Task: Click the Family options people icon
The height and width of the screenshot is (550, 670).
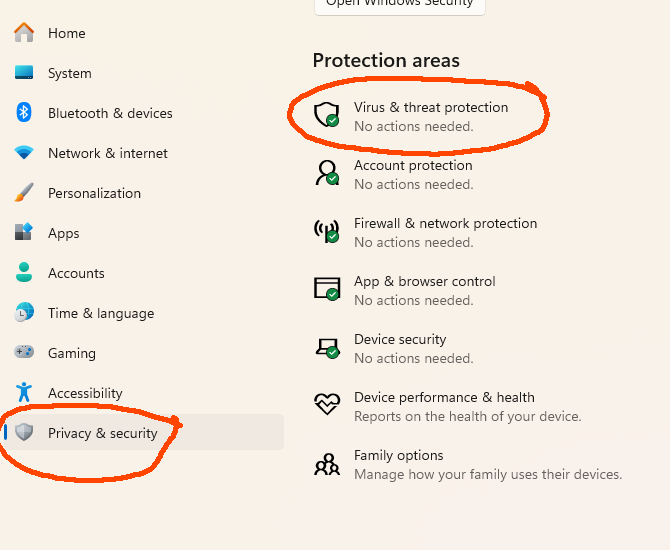Action: pos(327,465)
